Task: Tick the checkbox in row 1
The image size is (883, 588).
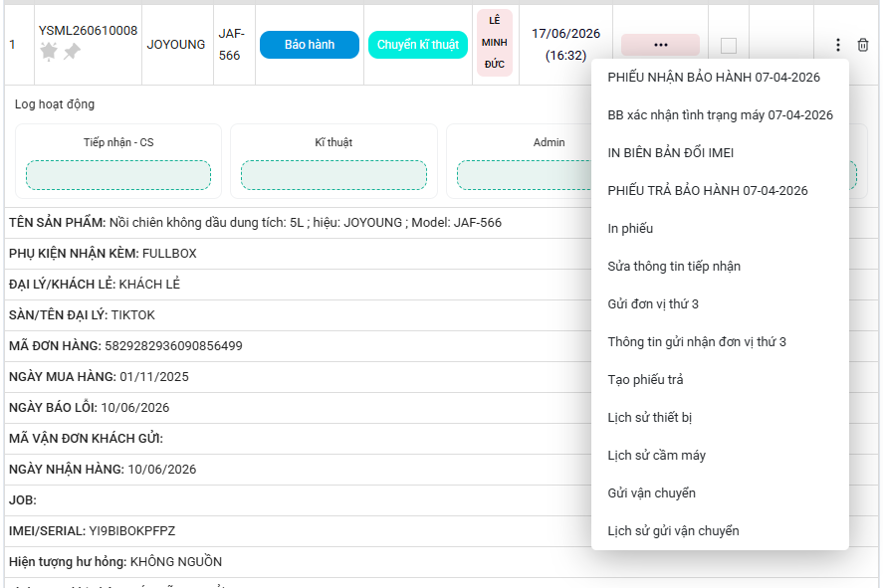Action: [729, 46]
